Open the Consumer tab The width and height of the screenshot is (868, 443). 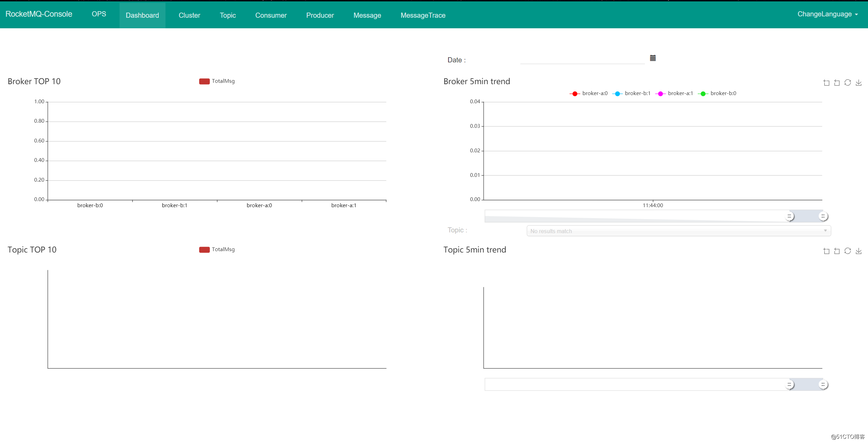coord(271,15)
